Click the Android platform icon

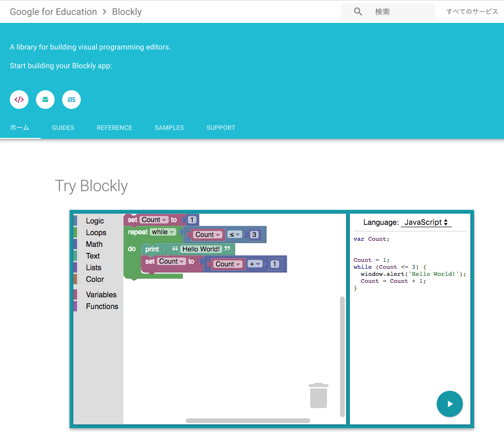(x=45, y=100)
